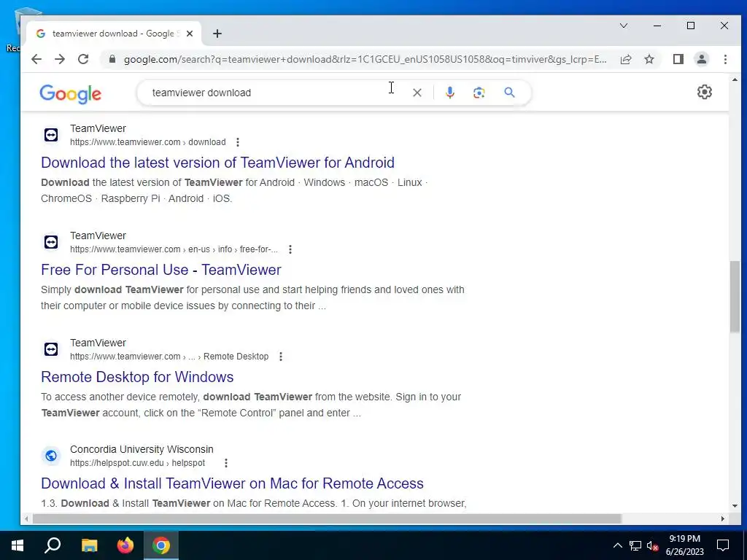
Task: Open the Windows Start menu
Action: pyautogui.click(x=18, y=545)
